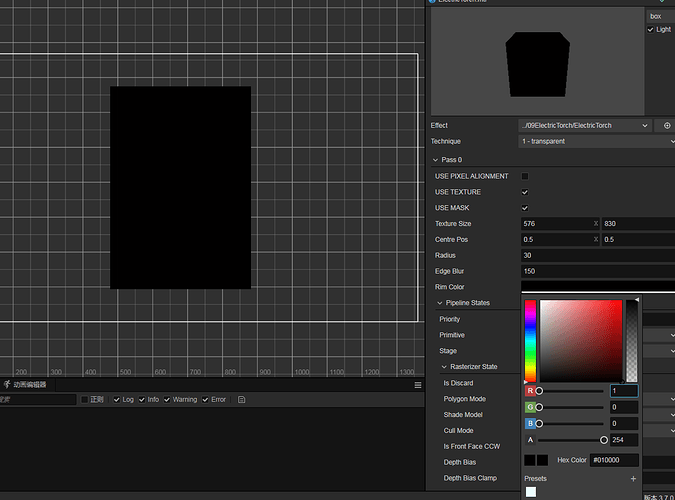Add a new color preset with plus
This screenshot has height=500, width=675.
coord(633,479)
